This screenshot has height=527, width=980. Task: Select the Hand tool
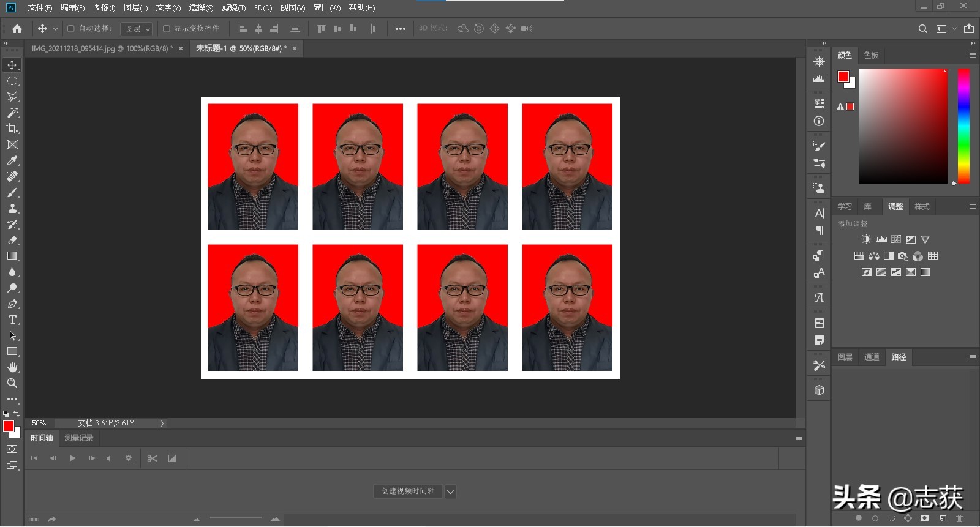[12, 367]
